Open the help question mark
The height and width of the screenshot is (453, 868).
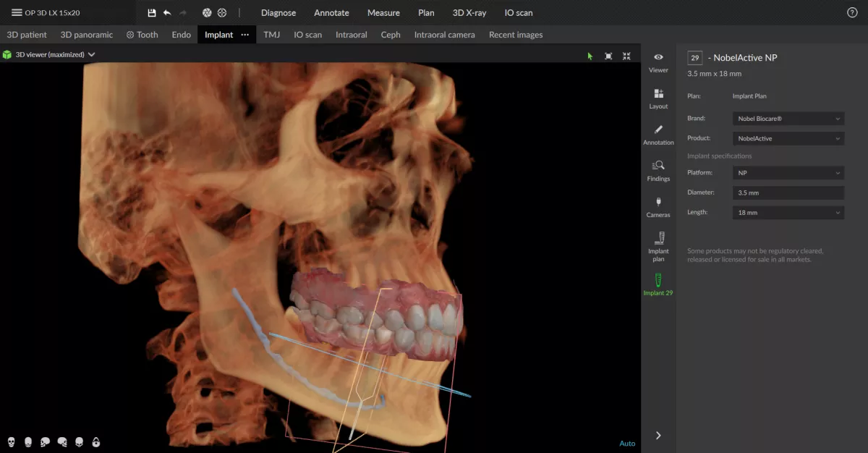[x=852, y=13]
